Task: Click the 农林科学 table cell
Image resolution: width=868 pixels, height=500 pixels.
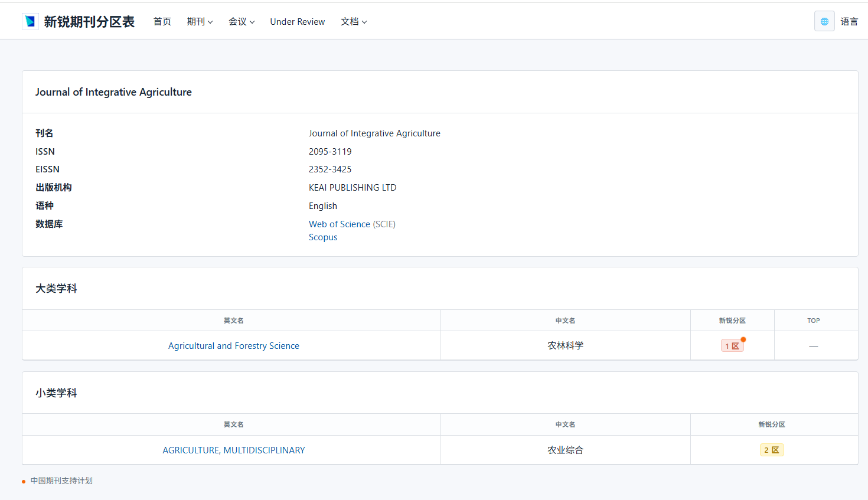Action: tap(565, 346)
